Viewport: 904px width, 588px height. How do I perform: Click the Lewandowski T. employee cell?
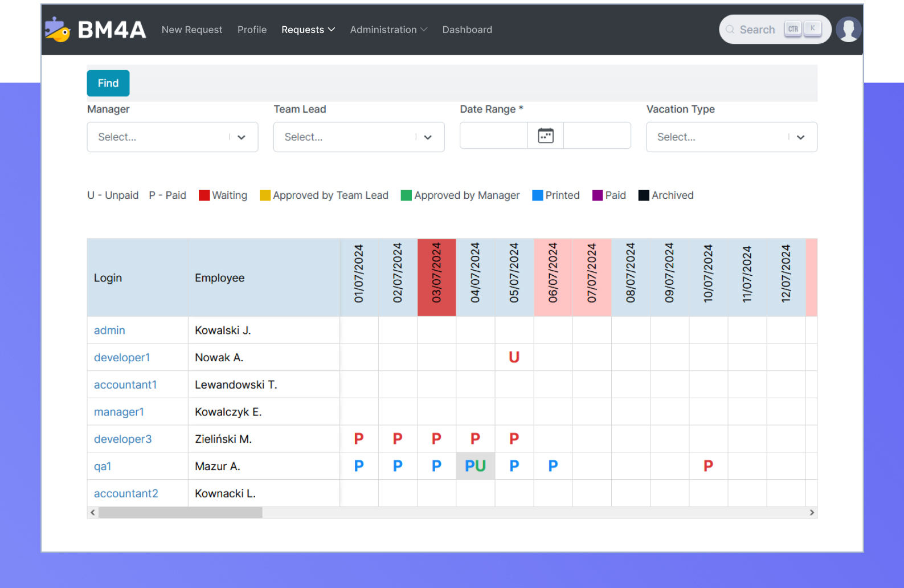click(264, 385)
